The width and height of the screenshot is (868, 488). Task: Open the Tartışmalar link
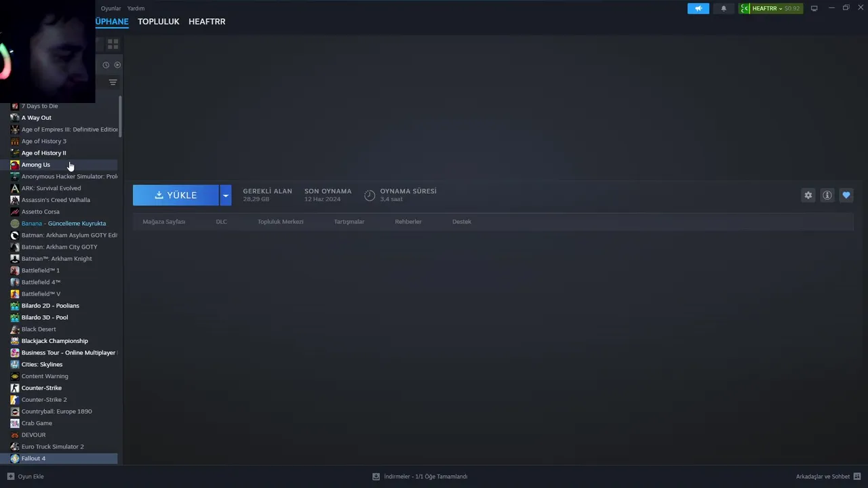point(349,222)
